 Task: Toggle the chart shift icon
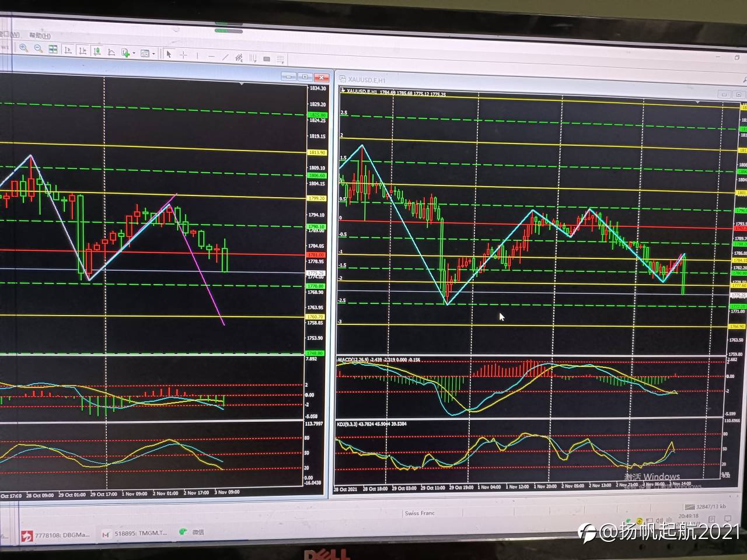pos(82,51)
